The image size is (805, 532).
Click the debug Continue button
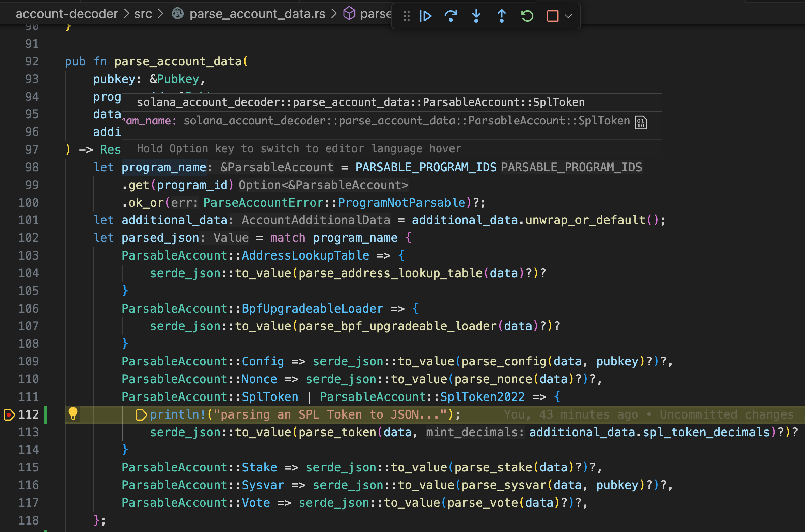425,16
